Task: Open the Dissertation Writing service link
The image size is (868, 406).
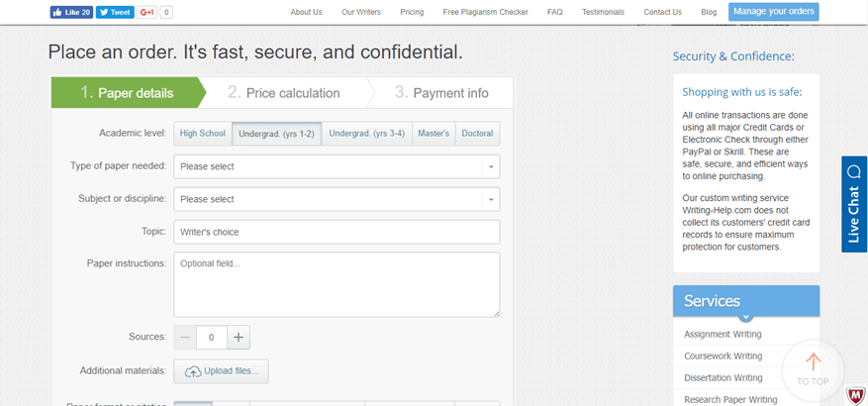Action: (723, 377)
